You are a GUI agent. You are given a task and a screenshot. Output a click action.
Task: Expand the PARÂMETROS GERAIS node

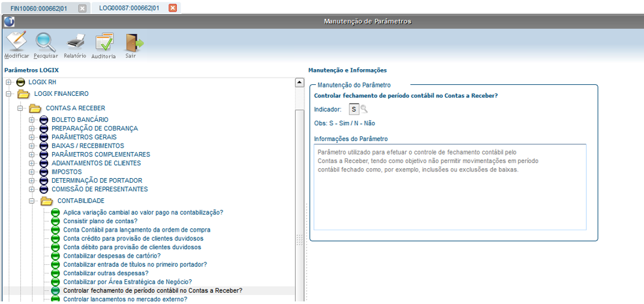pyautogui.click(x=31, y=137)
